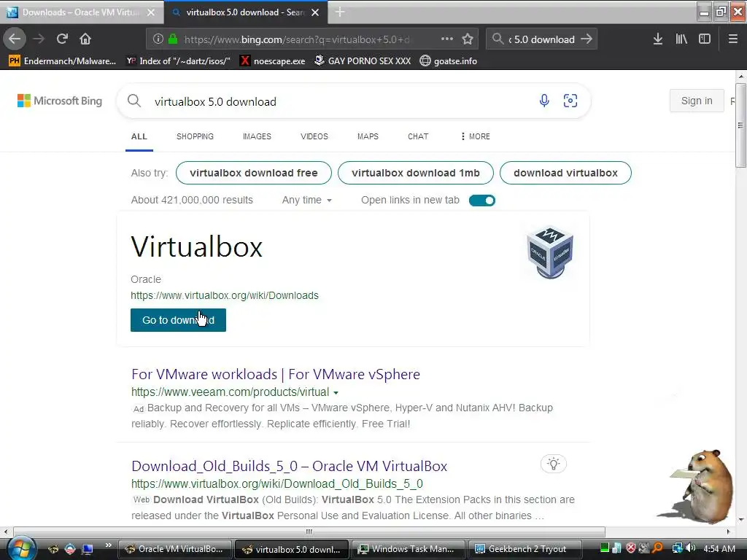Click the browser address bar URL

pyautogui.click(x=298, y=39)
